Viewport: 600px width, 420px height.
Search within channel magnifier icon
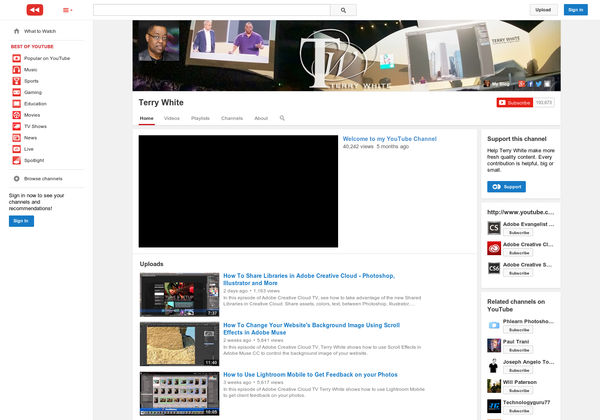tap(282, 118)
